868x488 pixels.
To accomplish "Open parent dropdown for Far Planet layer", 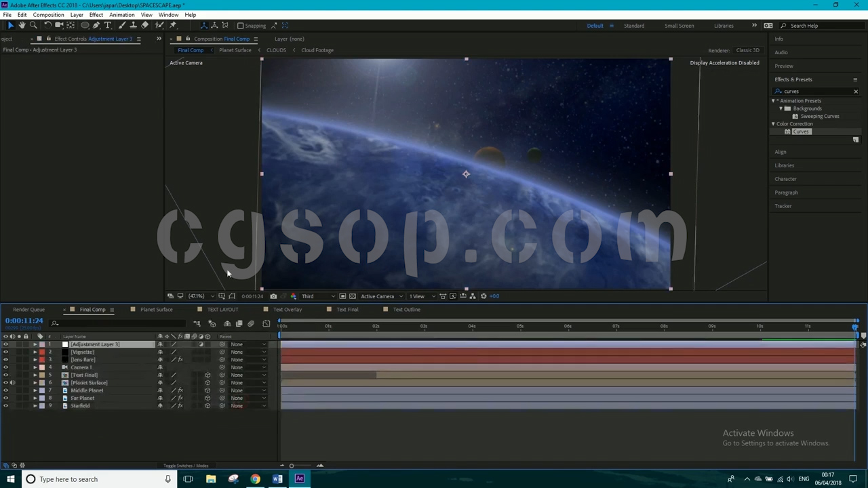I will [248, 399].
